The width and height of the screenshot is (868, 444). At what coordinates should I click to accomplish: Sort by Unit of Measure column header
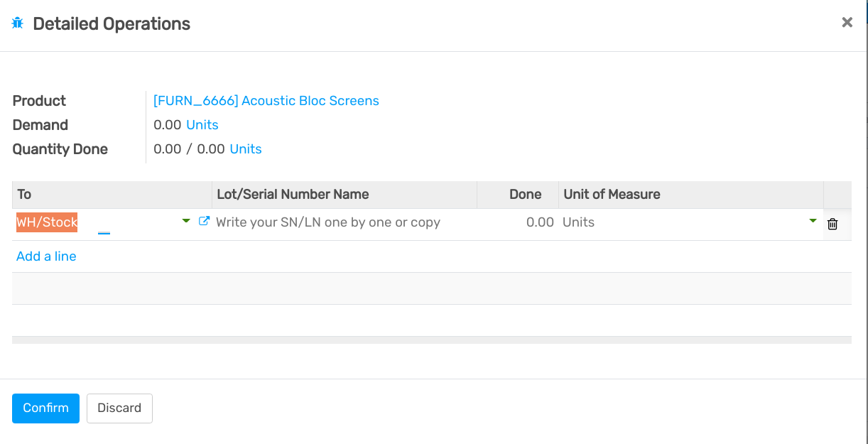click(x=612, y=195)
